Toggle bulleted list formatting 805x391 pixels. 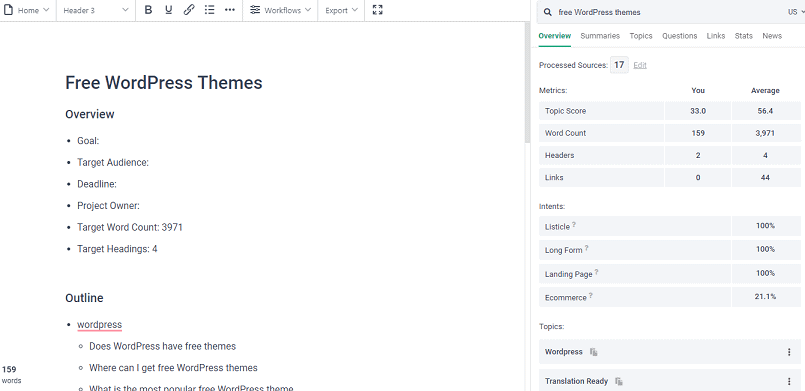(209, 10)
